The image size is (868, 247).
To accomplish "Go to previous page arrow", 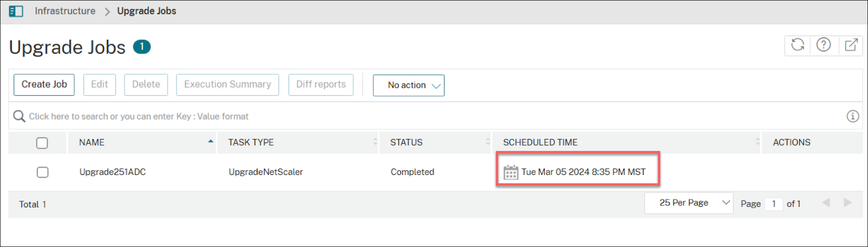I will [x=826, y=203].
